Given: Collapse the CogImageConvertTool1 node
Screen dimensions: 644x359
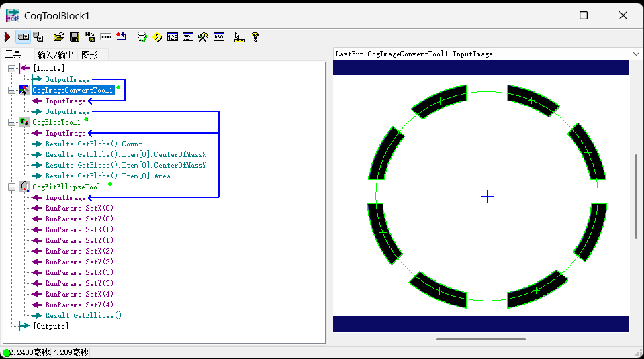Looking at the screenshot, I should coord(12,90).
